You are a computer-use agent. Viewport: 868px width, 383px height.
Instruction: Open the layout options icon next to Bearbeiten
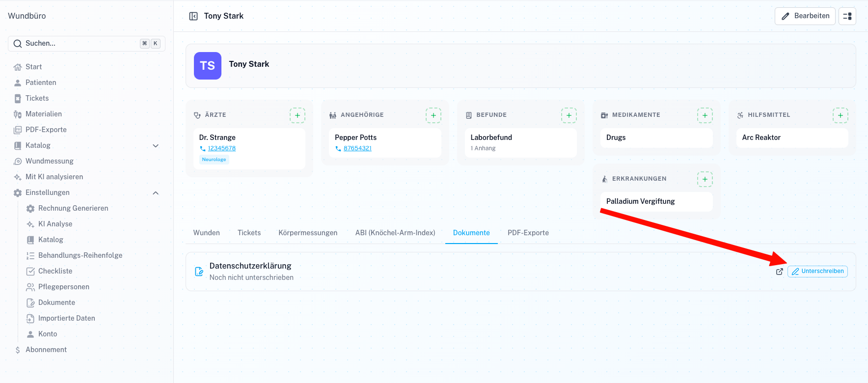coord(847,16)
